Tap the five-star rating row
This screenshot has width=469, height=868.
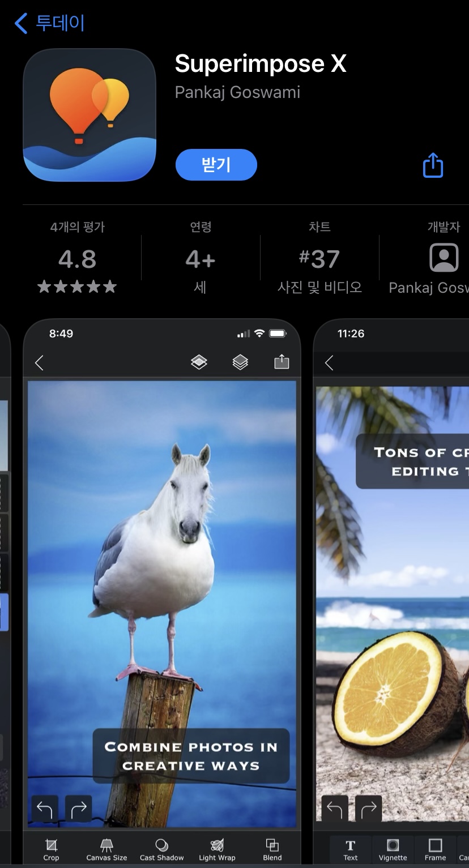[77, 287]
